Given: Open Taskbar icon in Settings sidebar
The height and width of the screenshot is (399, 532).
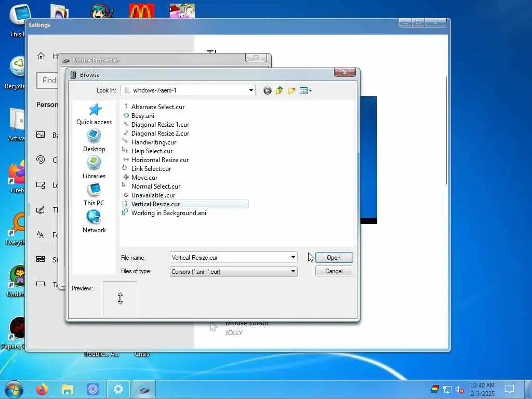Looking at the screenshot, I should 41,284.
